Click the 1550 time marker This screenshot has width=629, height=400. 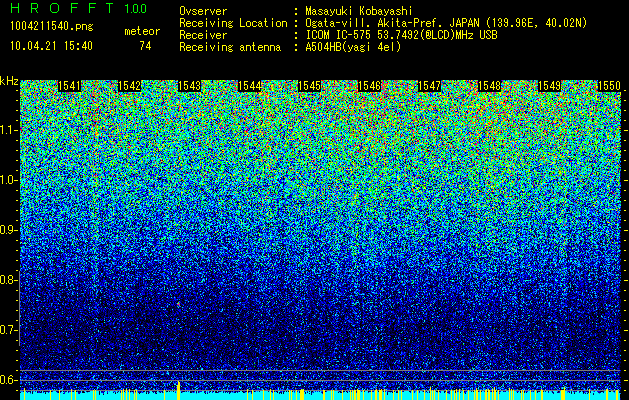pos(609,86)
